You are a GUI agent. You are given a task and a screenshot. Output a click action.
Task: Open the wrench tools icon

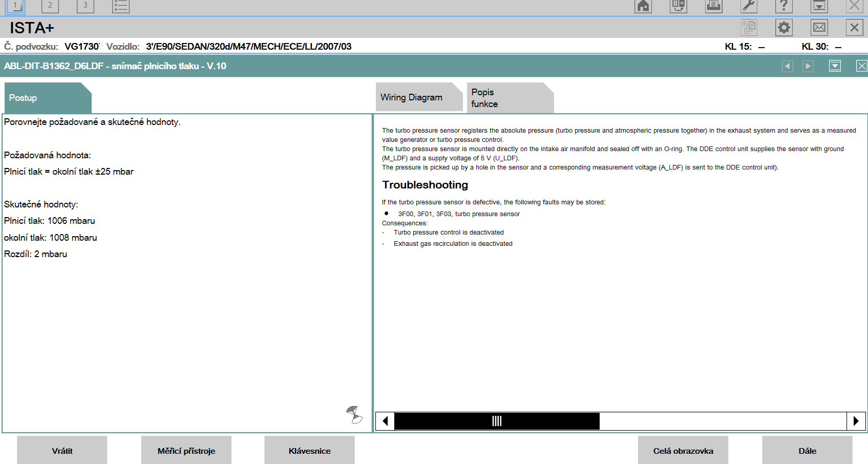749,6
